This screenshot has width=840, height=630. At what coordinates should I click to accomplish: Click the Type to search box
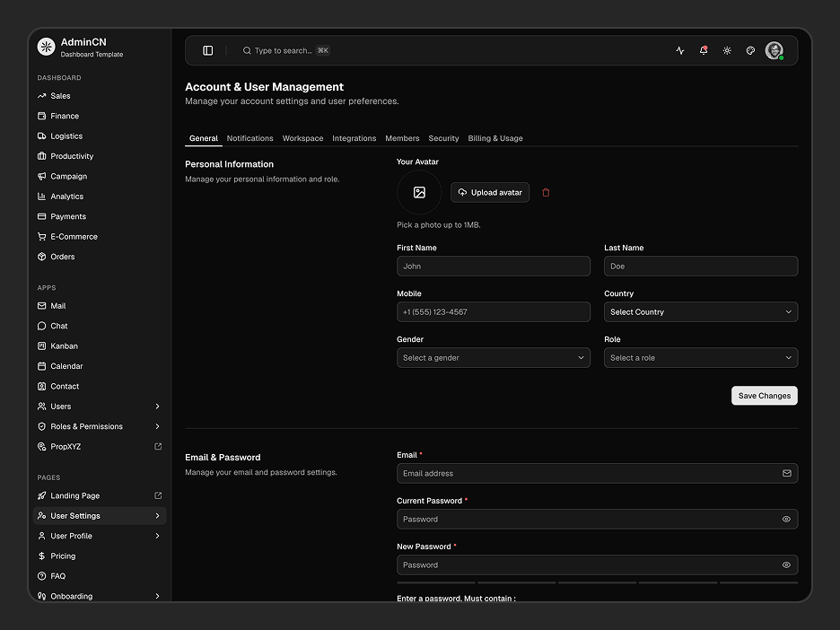(x=286, y=50)
